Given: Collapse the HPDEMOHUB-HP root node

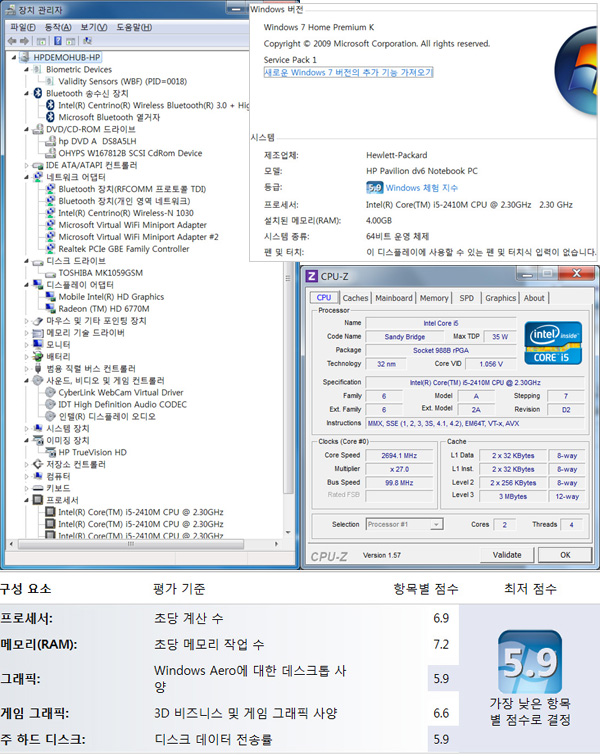Looking at the screenshot, I should click(14, 57).
